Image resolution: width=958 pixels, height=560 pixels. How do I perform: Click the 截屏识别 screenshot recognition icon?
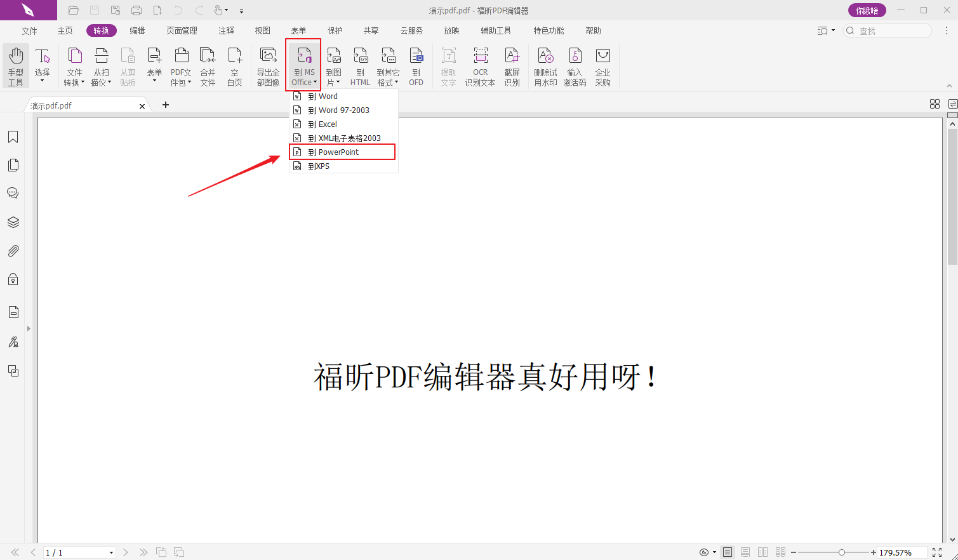(512, 66)
